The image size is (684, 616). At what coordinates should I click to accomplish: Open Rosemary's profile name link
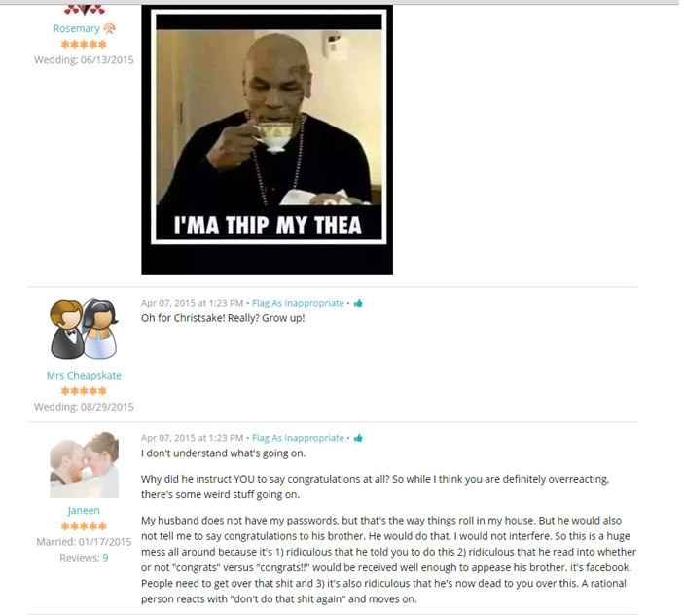76,28
